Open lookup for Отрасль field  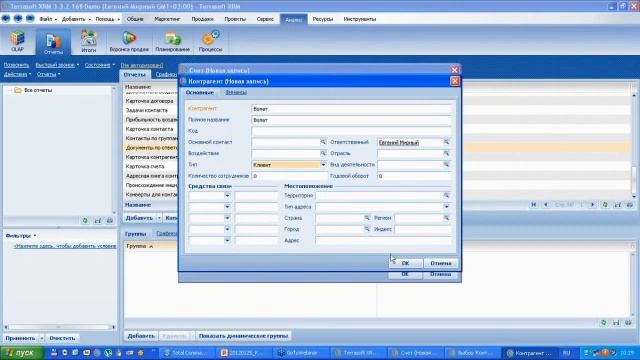[x=446, y=153]
